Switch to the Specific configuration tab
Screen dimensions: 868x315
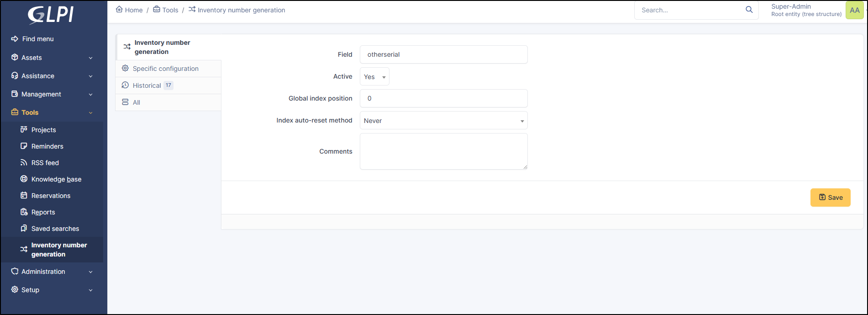[165, 69]
